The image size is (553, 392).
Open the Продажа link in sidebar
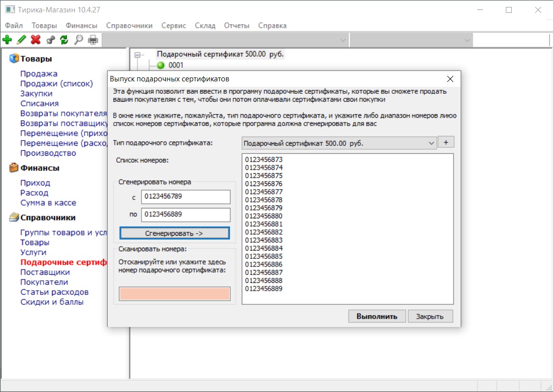pos(39,73)
